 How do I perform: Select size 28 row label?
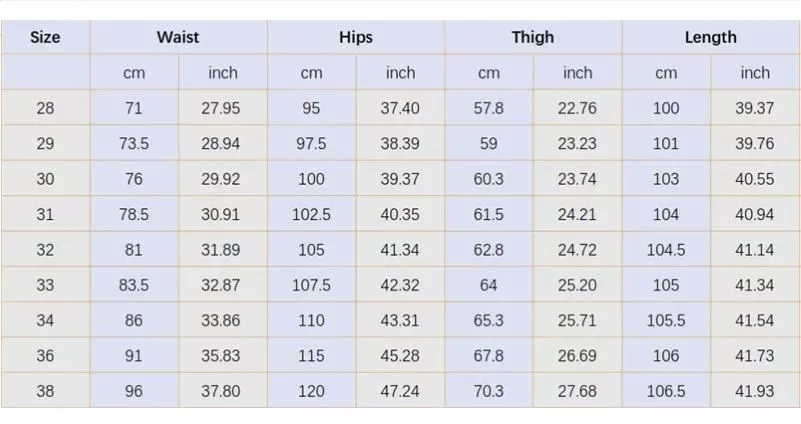coord(45,108)
